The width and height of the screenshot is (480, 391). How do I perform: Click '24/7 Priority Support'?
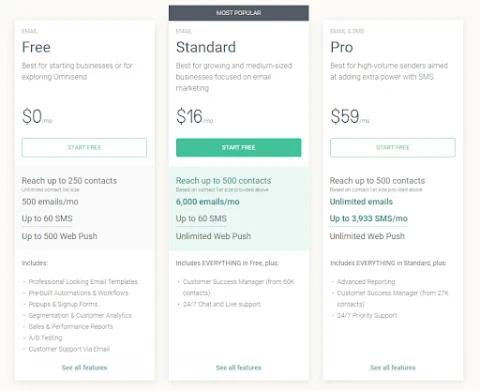coord(367,315)
